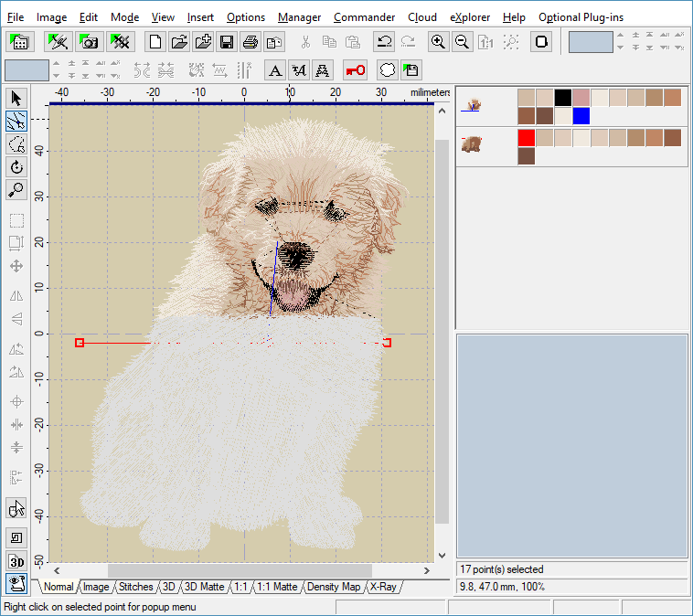Viewport: 693px width, 616px height.
Task: Open the Options menu
Action: (x=245, y=17)
